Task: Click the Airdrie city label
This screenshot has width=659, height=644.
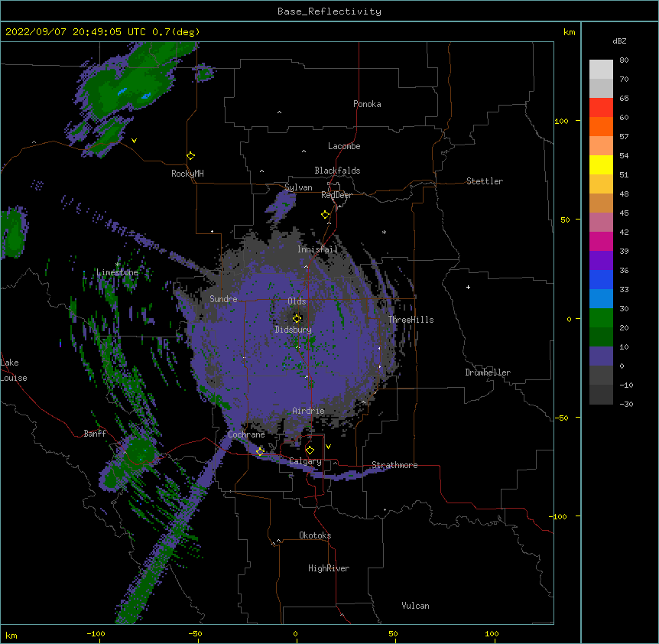Action: tap(309, 411)
